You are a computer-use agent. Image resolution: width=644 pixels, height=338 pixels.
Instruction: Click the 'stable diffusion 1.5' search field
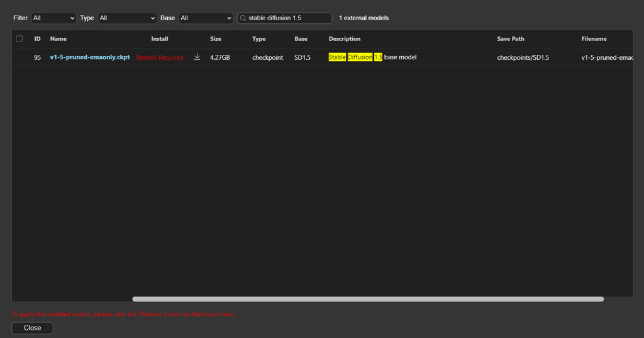[288, 18]
